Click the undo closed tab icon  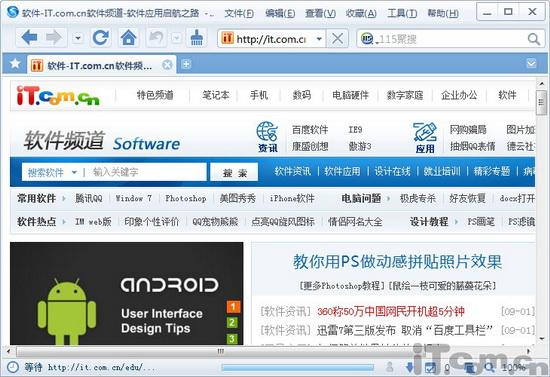coord(156,38)
